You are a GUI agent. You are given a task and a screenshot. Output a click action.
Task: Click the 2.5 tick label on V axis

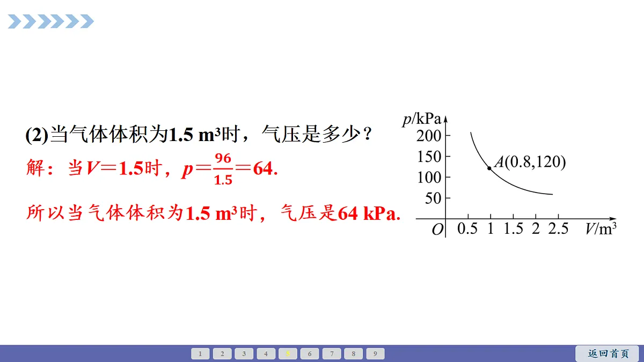coord(558,229)
